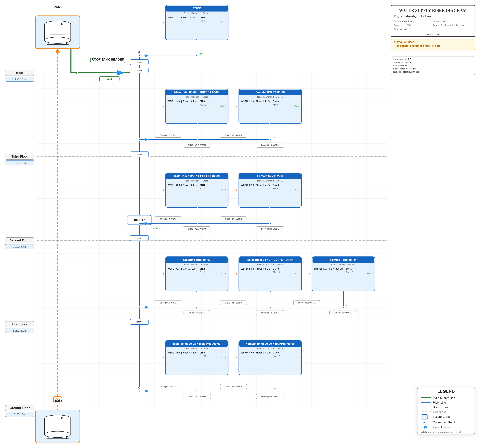The width and height of the screenshot is (480, 448).
Task: Click the Flow Direction legend arrow
Action: (x=425, y=427)
